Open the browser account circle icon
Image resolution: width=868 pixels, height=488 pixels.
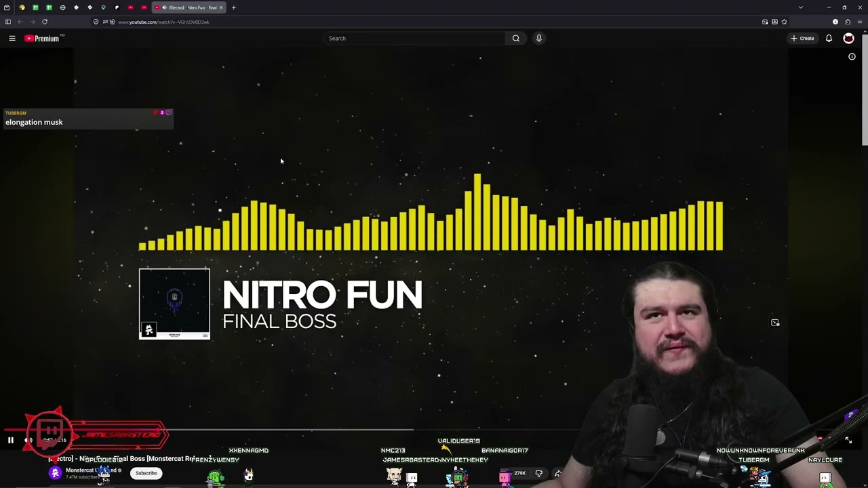(x=835, y=22)
